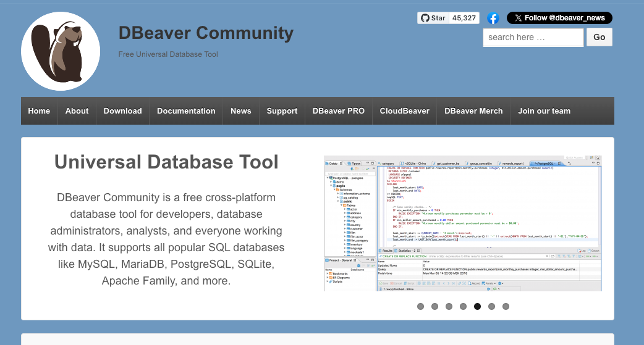This screenshot has width=644, height=345.
Task: Go to the Download page
Action: (x=122, y=110)
